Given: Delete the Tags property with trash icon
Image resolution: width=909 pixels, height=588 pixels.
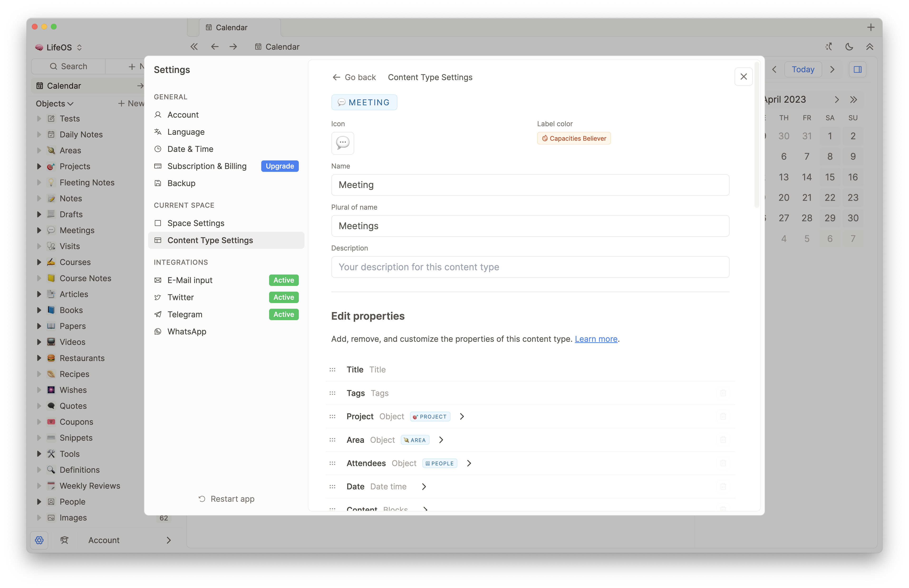Looking at the screenshot, I should coord(723,393).
